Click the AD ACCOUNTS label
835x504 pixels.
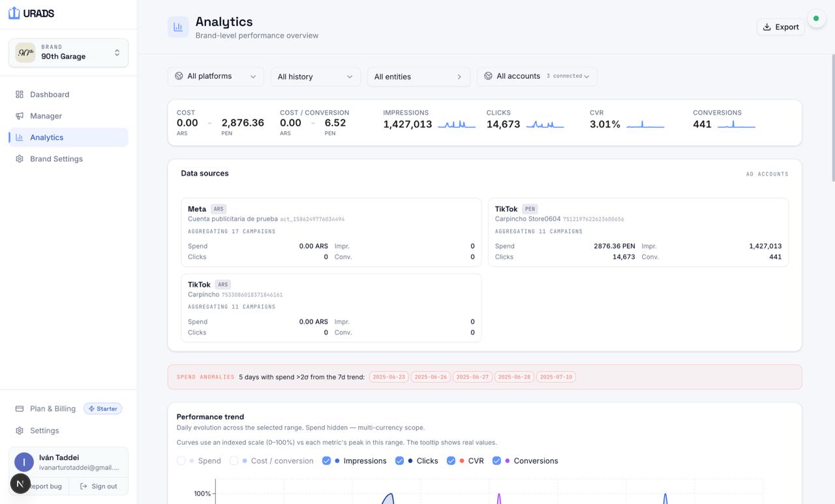(x=767, y=174)
